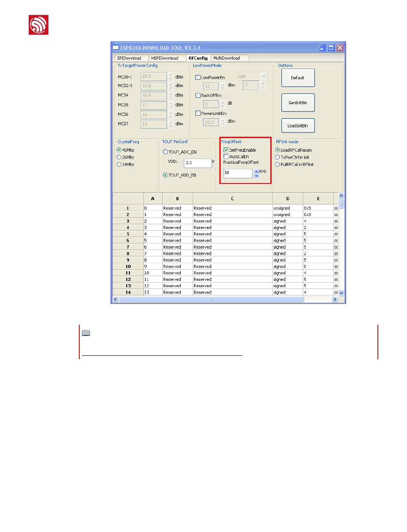Uncheck the SetFreqEnable checkbox

click(226, 150)
